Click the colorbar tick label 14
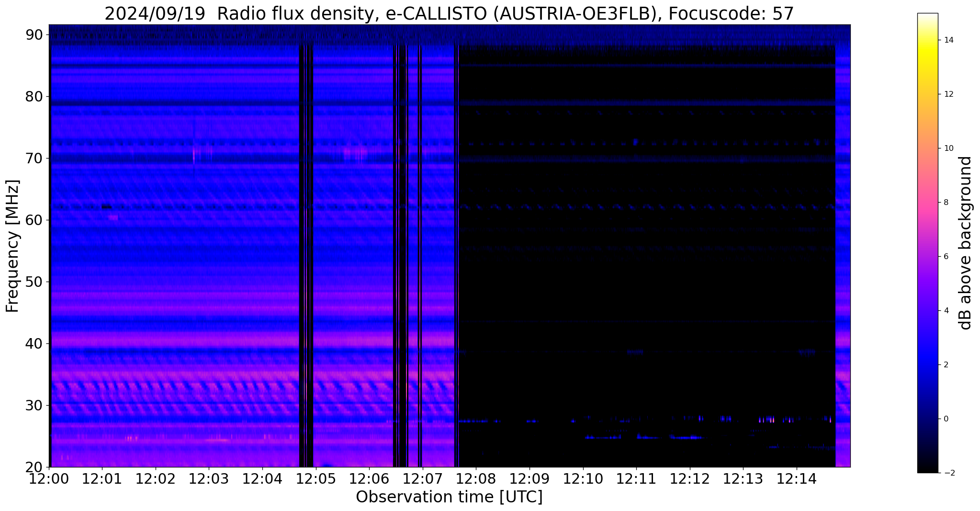Screen dimensions: 980x511 [948, 40]
